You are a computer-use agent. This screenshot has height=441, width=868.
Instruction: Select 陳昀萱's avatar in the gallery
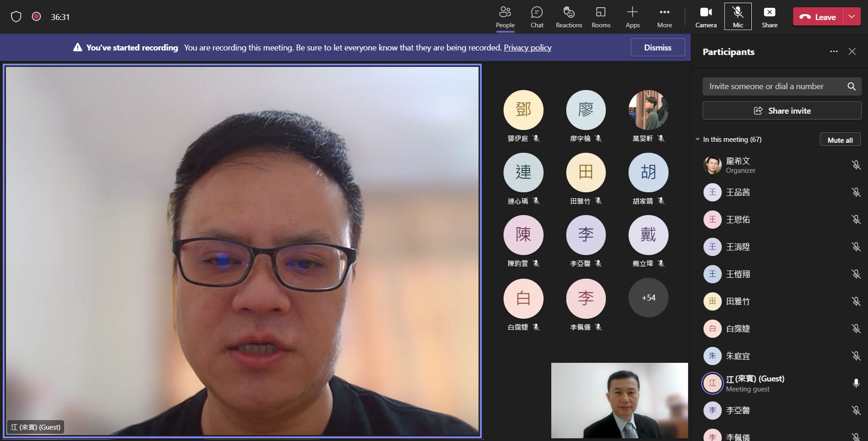[x=524, y=235]
